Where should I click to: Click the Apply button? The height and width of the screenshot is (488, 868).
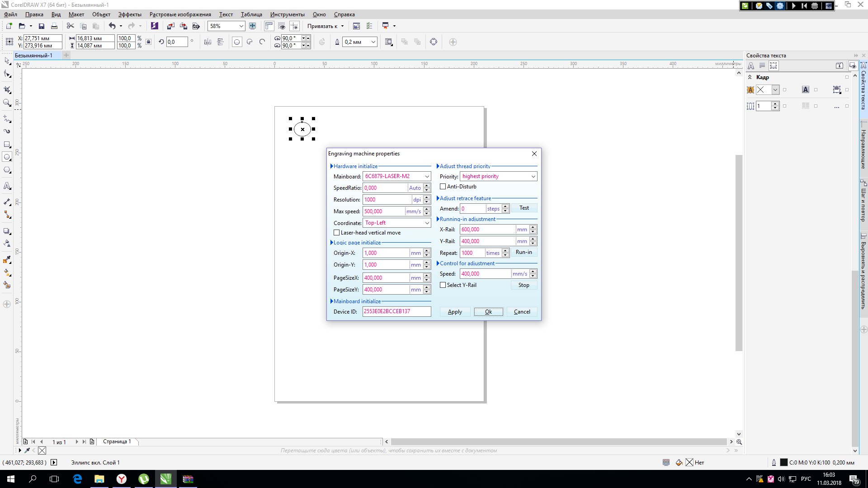[x=455, y=312]
